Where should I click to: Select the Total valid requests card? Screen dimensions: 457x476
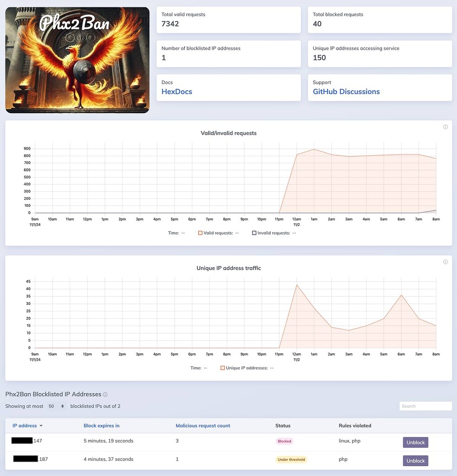[x=228, y=20]
